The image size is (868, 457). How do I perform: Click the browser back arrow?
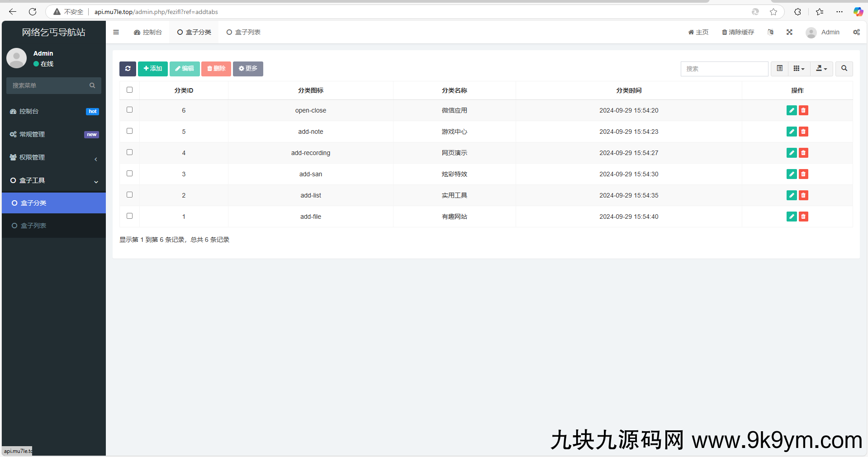(13, 12)
